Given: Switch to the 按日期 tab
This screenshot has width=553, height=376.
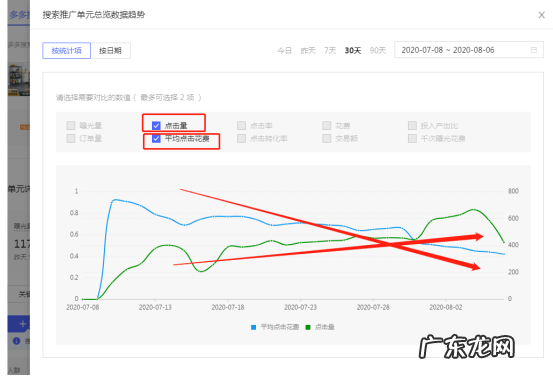Looking at the screenshot, I should pyautogui.click(x=110, y=50).
